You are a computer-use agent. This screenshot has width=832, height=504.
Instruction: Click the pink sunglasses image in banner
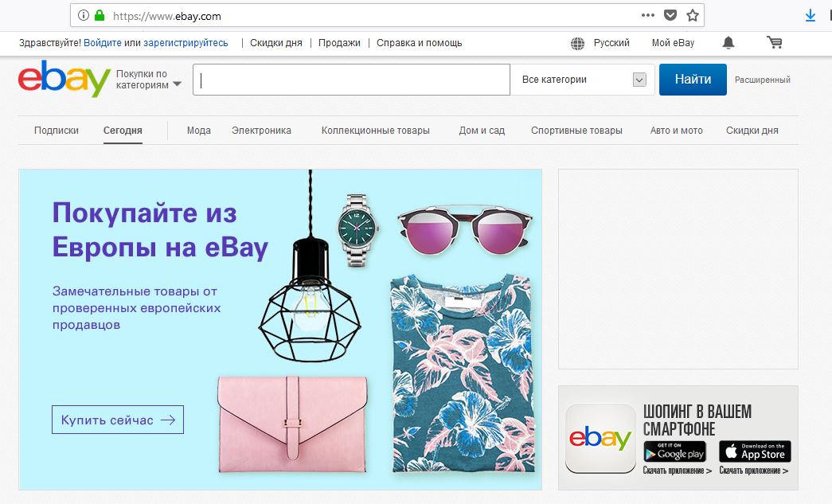pos(464,231)
